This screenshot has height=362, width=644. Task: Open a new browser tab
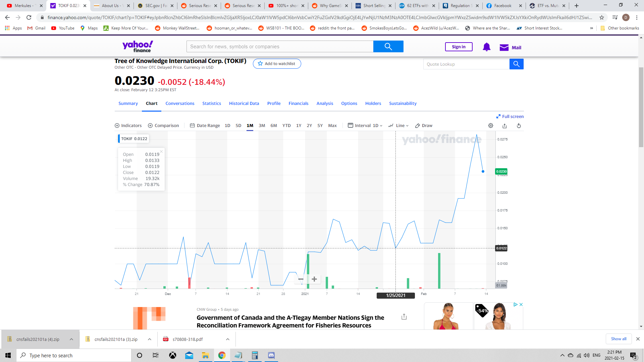pyautogui.click(x=577, y=6)
